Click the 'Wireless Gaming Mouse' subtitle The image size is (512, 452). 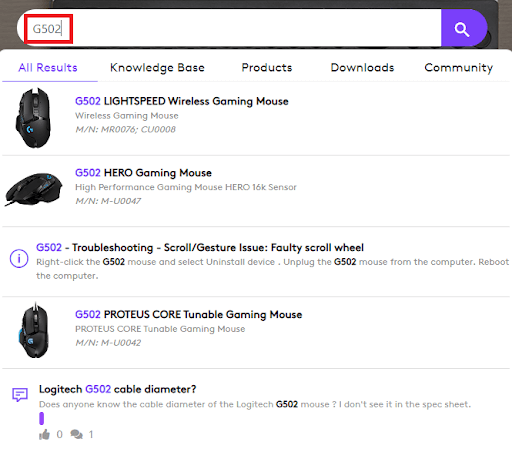127,116
